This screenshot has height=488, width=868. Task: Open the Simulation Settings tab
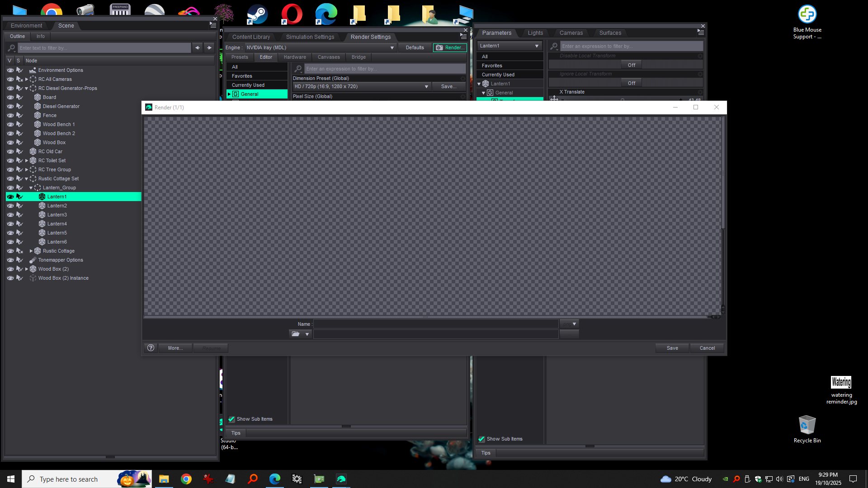click(310, 37)
